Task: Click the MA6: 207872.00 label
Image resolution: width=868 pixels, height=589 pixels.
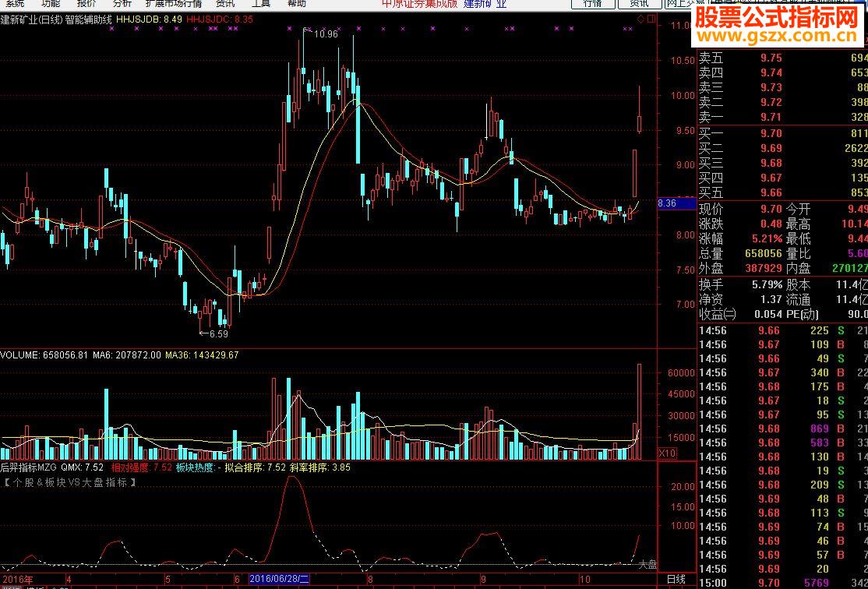Action: point(126,354)
